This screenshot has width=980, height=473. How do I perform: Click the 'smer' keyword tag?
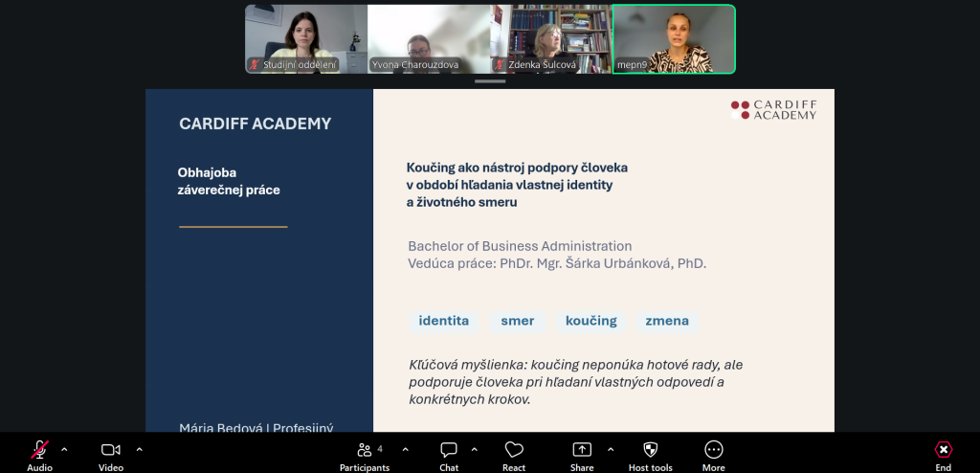(518, 321)
